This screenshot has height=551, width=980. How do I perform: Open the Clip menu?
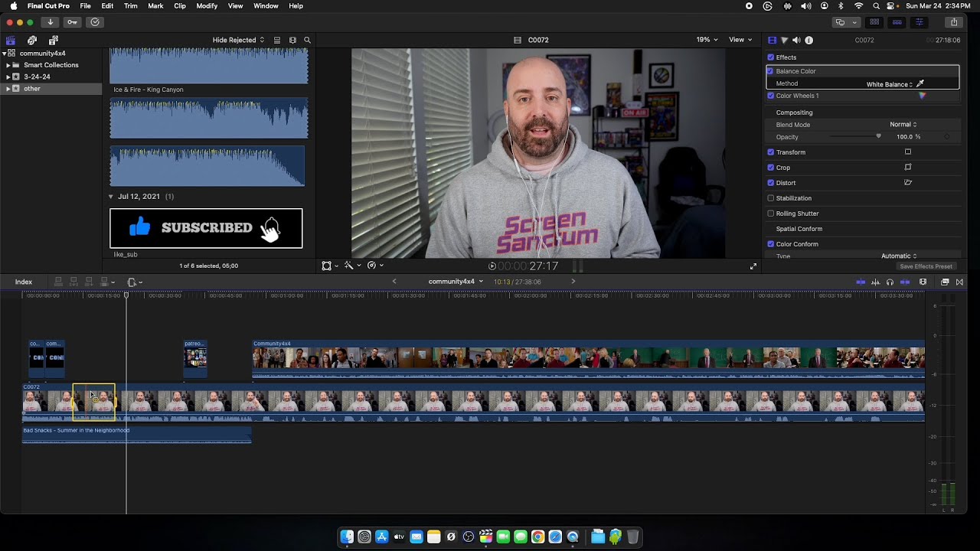click(180, 6)
